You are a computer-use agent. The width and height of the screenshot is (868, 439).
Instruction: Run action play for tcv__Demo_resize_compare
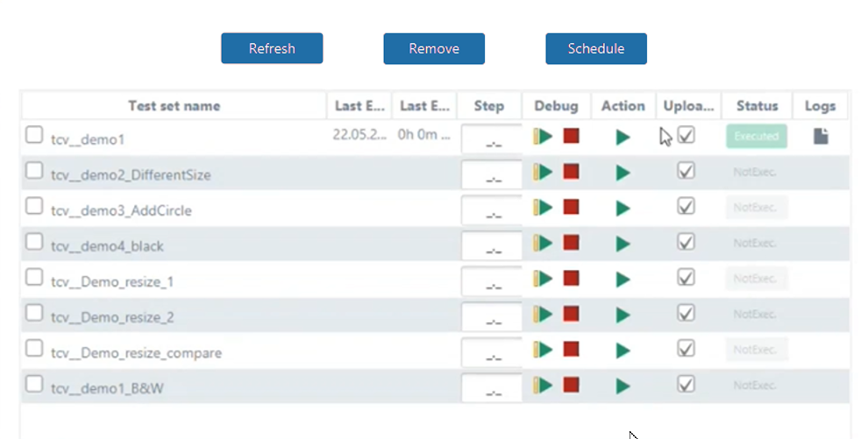point(623,350)
